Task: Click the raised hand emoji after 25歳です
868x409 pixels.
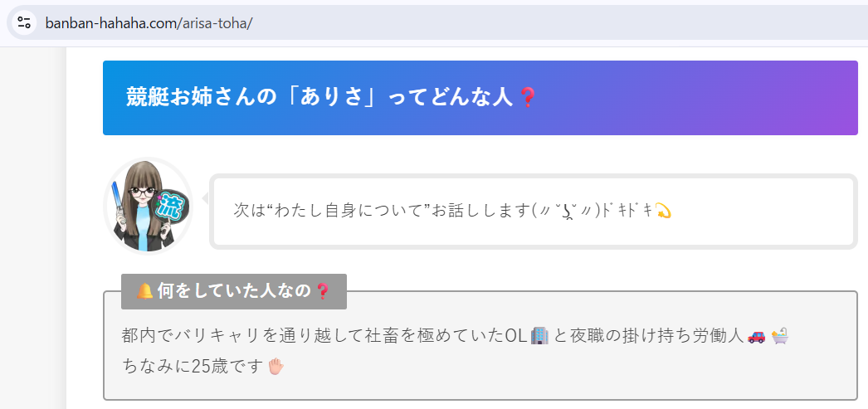Action: click(x=276, y=366)
